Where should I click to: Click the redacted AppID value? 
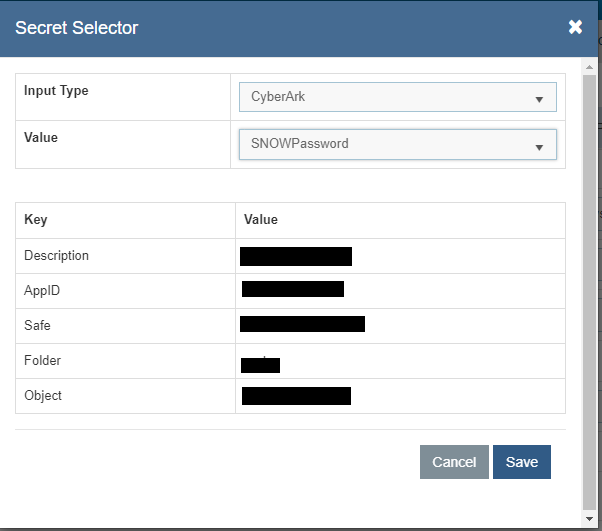click(293, 290)
